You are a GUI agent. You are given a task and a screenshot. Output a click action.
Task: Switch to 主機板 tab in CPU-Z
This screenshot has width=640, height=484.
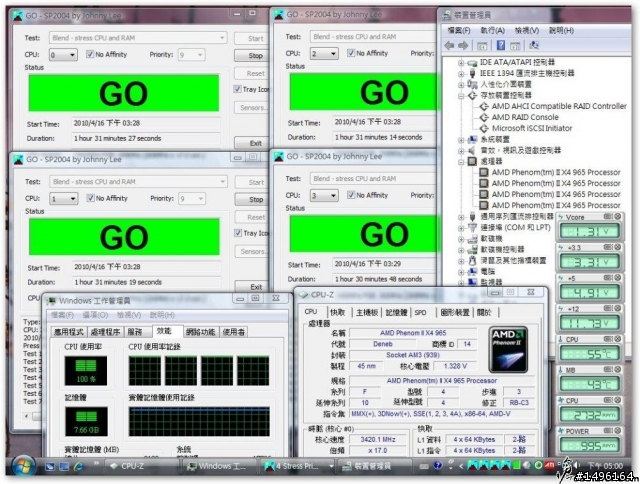tap(367, 313)
